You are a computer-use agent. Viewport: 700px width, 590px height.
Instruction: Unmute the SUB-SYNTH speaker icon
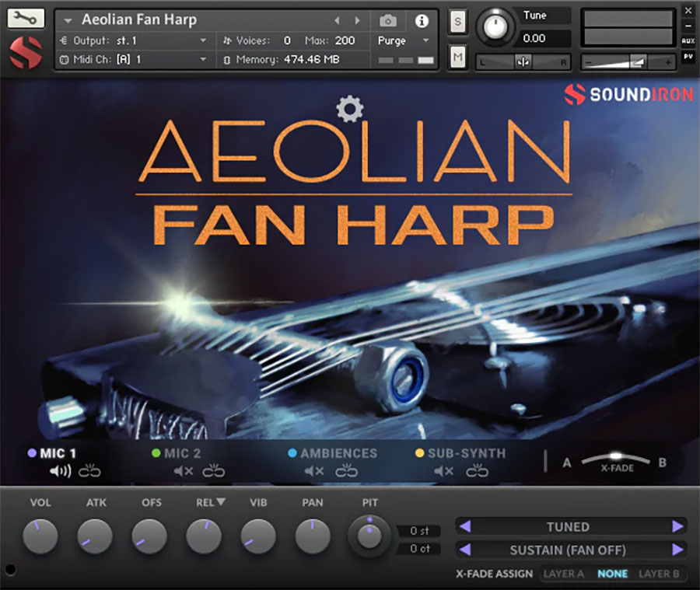pos(443,471)
